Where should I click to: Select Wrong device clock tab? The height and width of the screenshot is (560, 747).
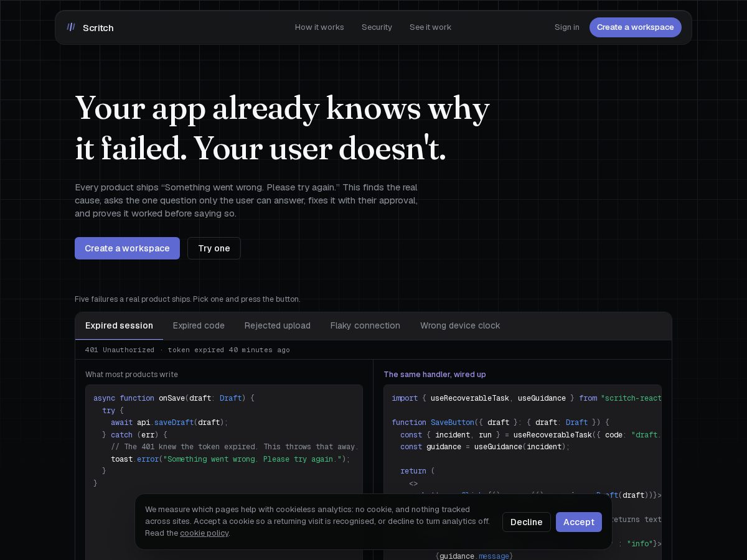460,325
